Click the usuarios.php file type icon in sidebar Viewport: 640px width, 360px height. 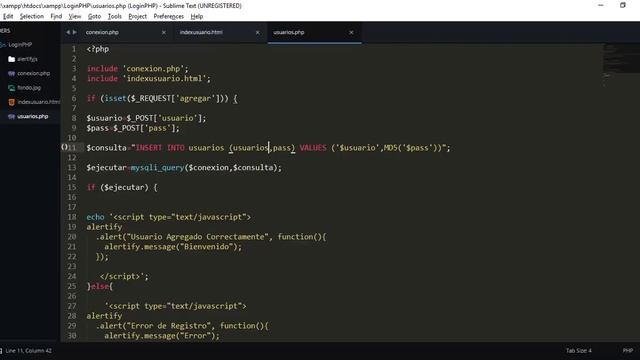click(11, 116)
